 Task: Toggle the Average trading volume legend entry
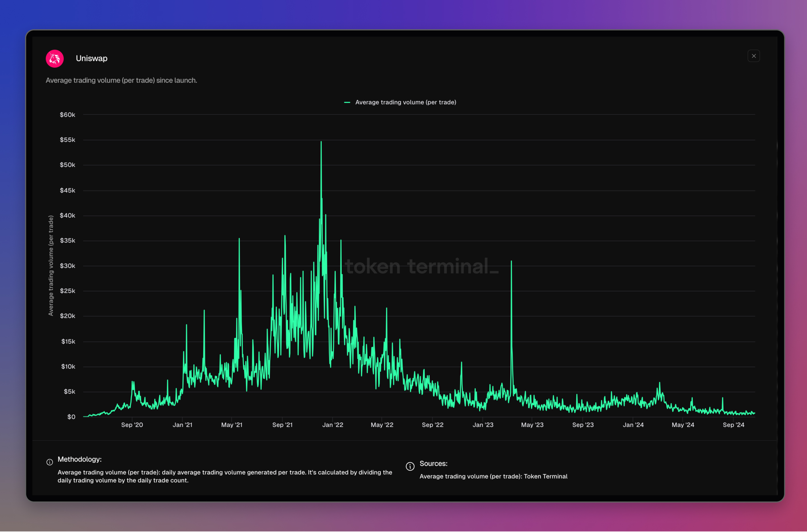coord(400,102)
